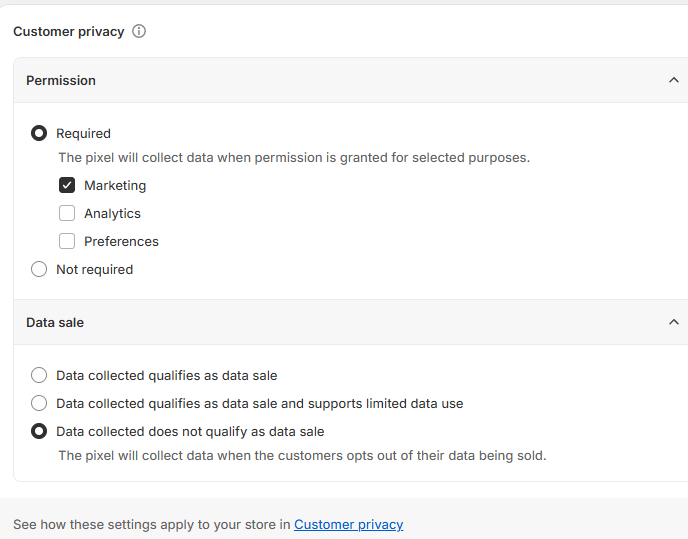
Task: Click the Permission section header title
Action: [x=61, y=80]
